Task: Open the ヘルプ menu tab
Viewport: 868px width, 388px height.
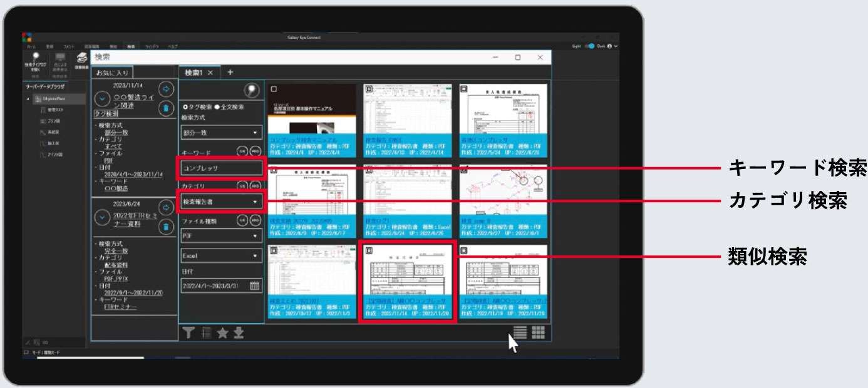Action: coord(172,47)
